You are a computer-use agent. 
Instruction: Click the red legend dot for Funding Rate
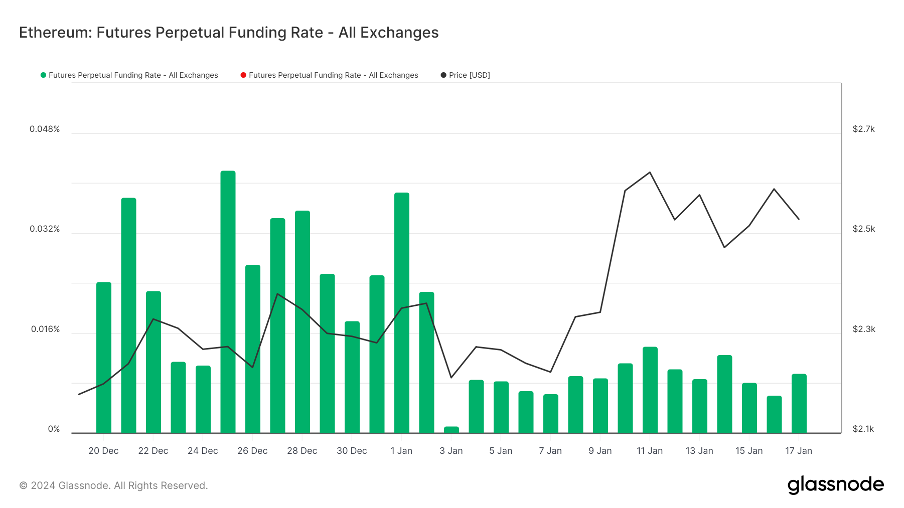[242, 75]
